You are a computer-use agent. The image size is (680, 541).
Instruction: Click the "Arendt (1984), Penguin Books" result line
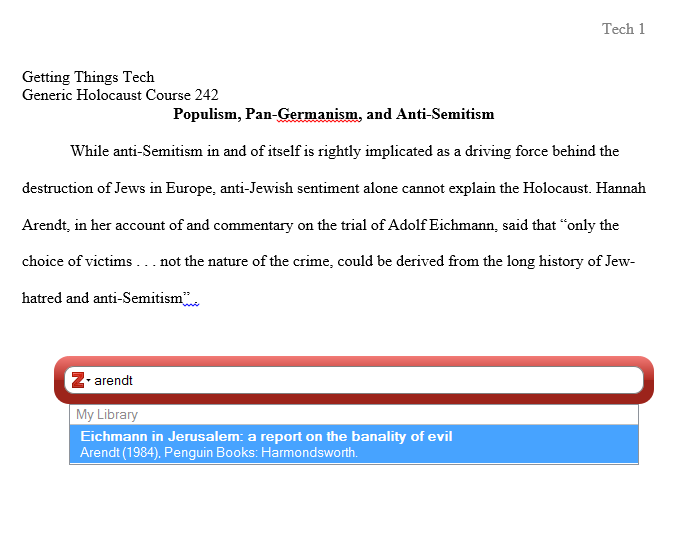219,453
